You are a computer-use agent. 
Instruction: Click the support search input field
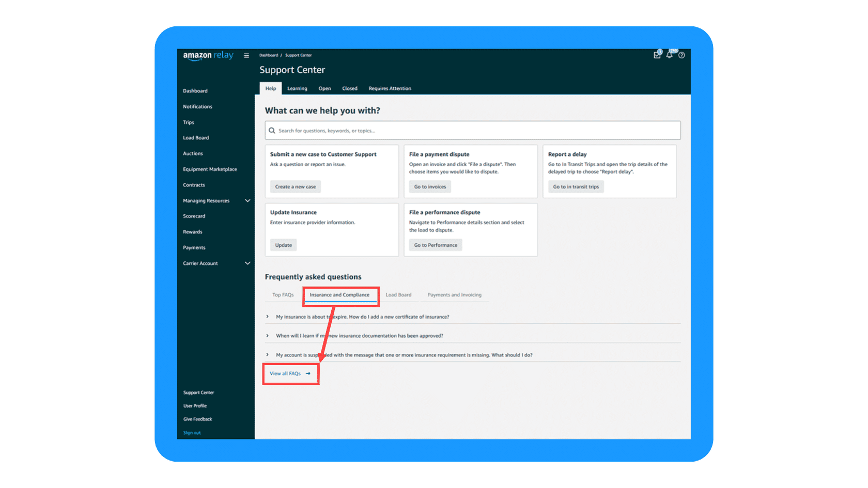475,131
